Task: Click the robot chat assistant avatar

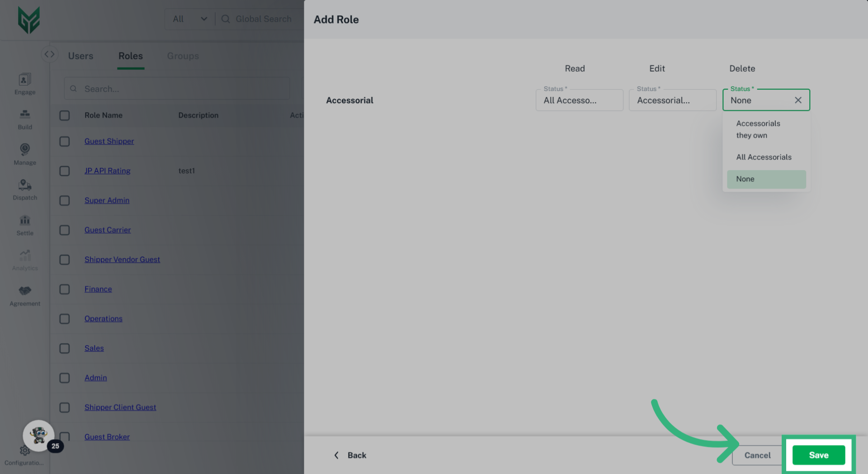Action: click(x=39, y=436)
